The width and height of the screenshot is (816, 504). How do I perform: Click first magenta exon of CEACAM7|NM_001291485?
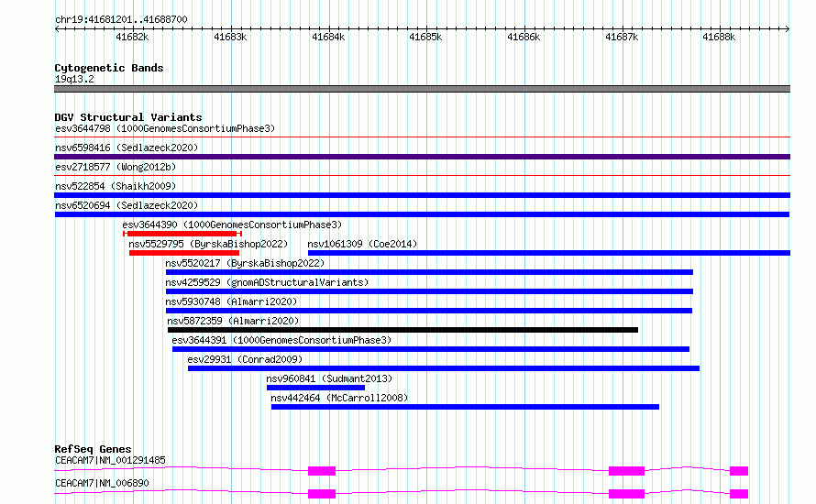tap(322, 471)
